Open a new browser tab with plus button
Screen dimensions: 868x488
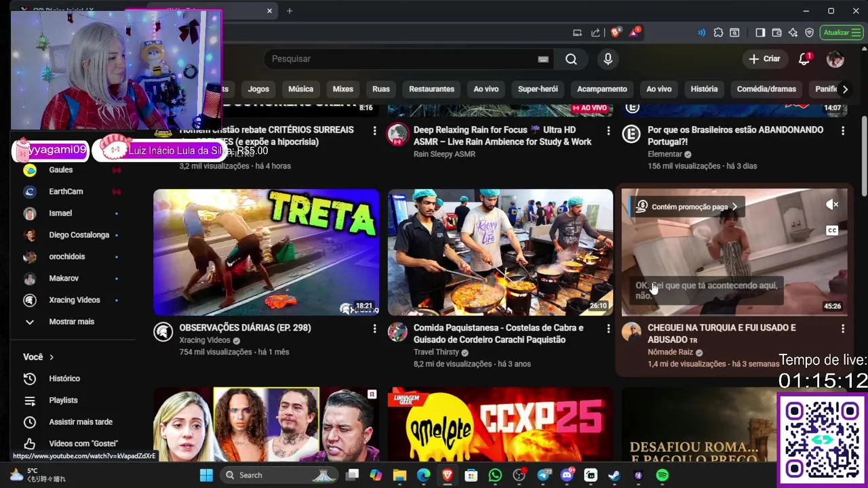[x=290, y=10]
